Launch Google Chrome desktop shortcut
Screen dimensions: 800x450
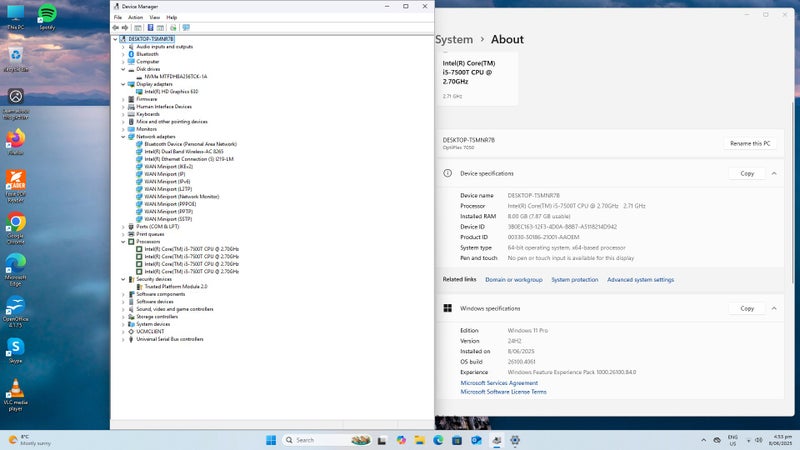[16, 228]
